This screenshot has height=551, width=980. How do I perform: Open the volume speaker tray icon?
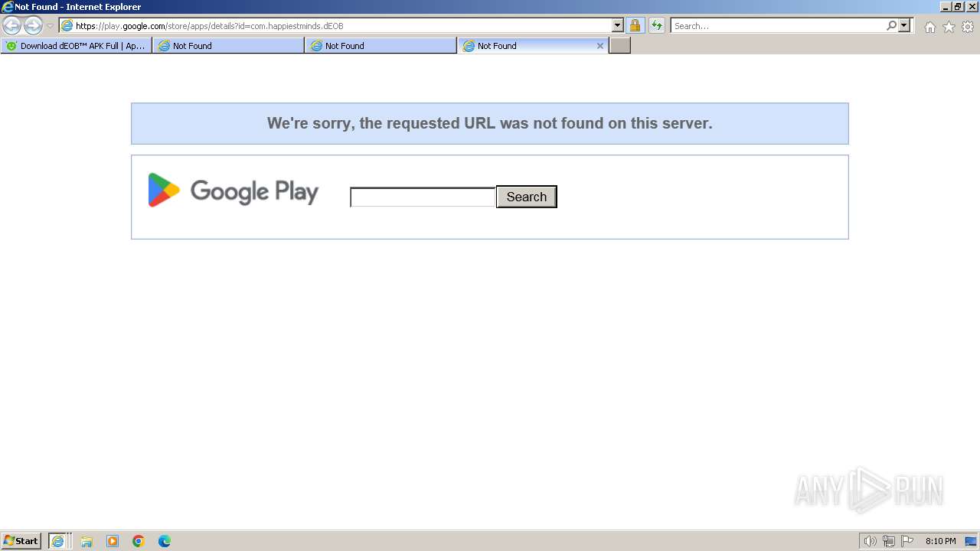coord(871,541)
